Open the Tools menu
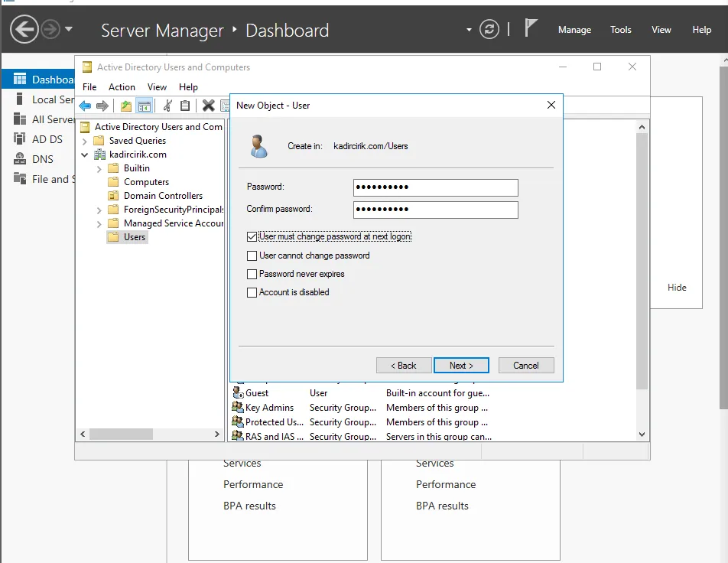The height and width of the screenshot is (563, 728). click(620, 30)
